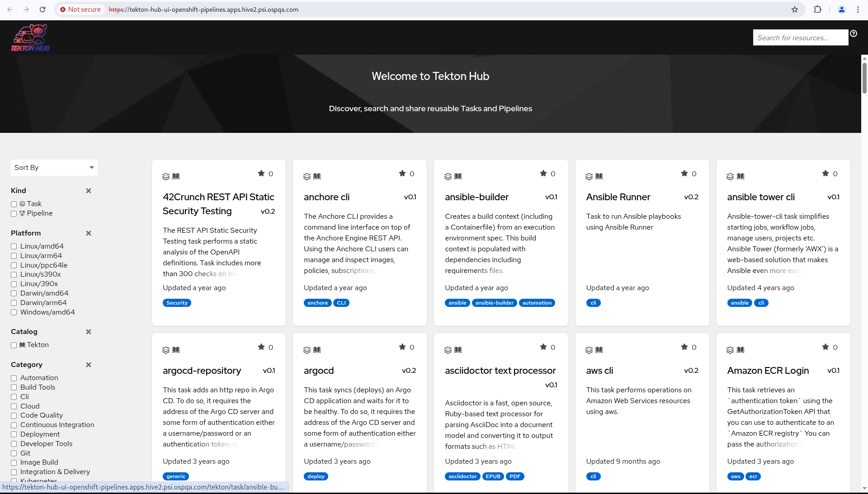
Task: Check the Linux/amd64 platform filter
Action: [x=14, y=246]
